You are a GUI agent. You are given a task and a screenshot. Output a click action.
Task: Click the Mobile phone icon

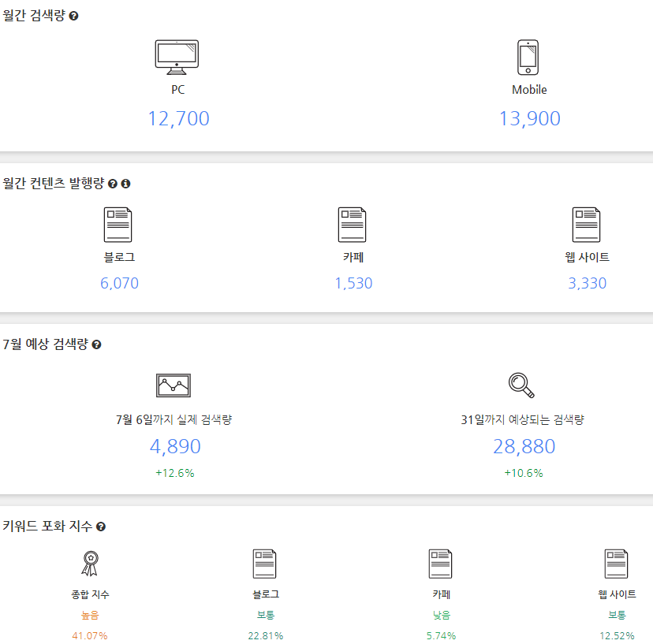tap(528, 58)
